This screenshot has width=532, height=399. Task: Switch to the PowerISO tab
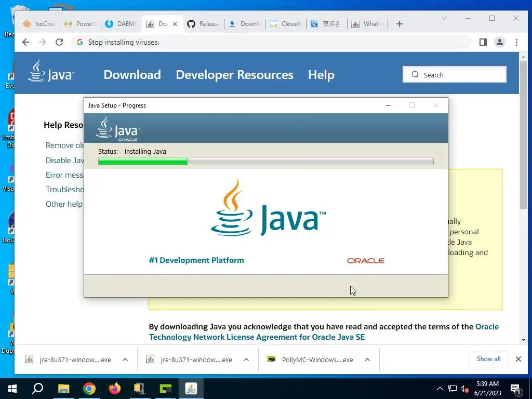click(81, 24)
